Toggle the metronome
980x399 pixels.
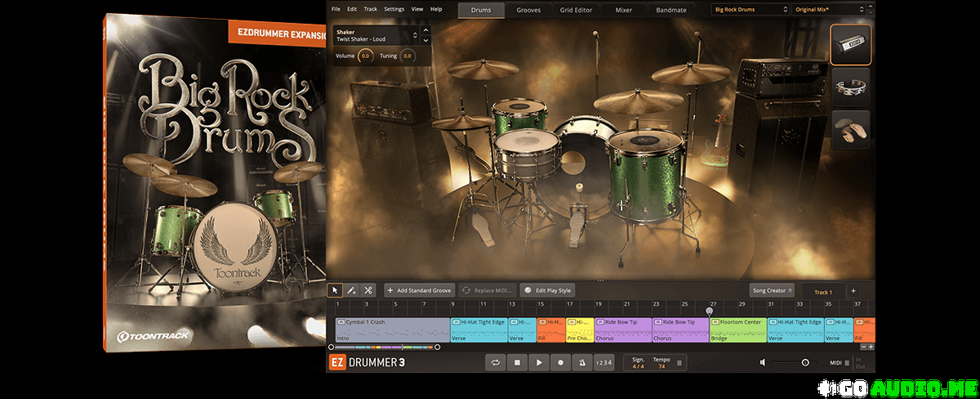581,362
